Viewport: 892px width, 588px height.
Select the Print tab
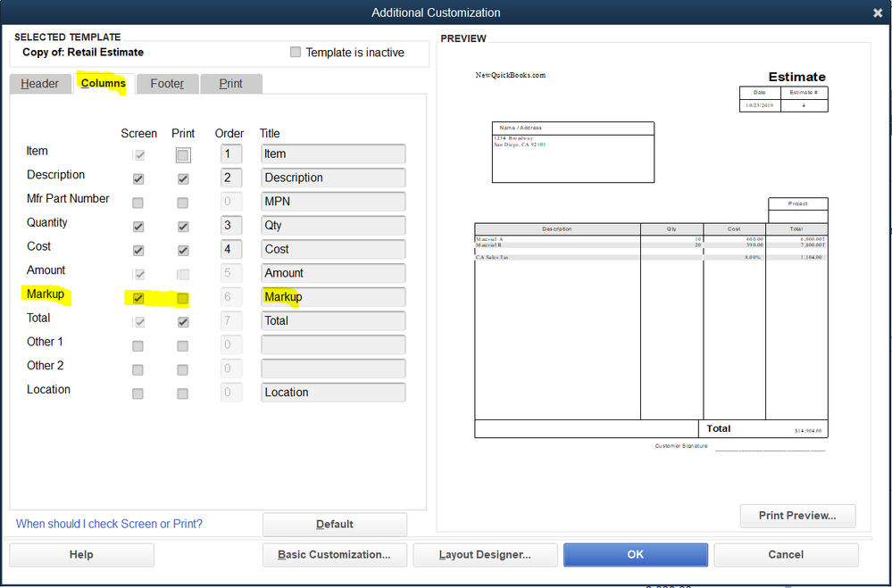230,83
